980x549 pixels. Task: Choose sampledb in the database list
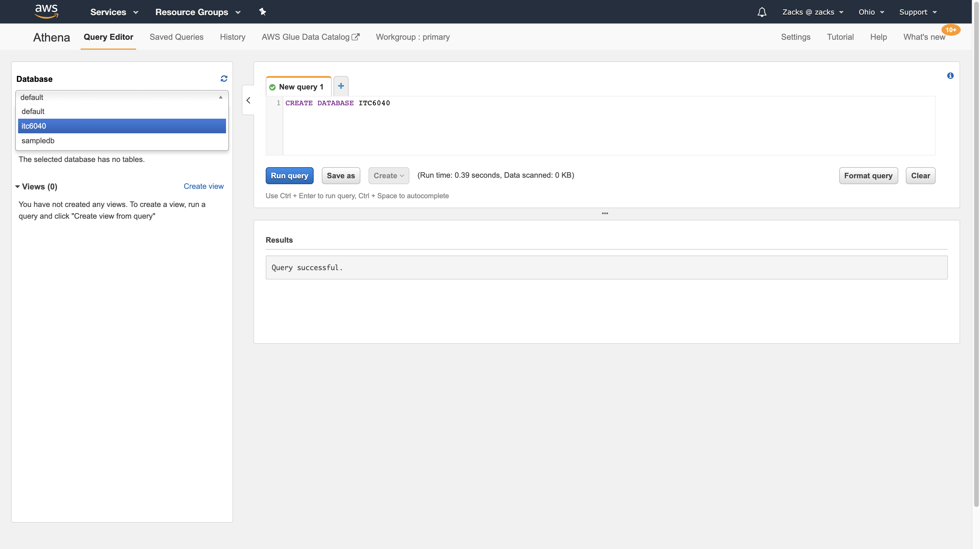click(122, 141)
